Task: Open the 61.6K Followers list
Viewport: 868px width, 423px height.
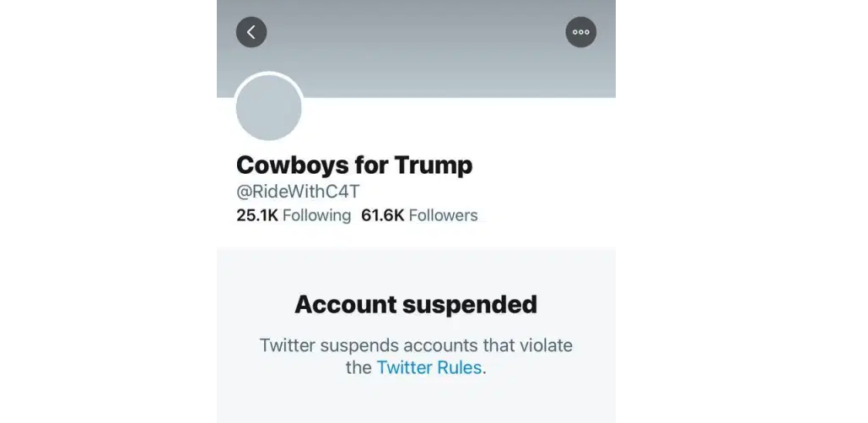Action: point(419,215)
